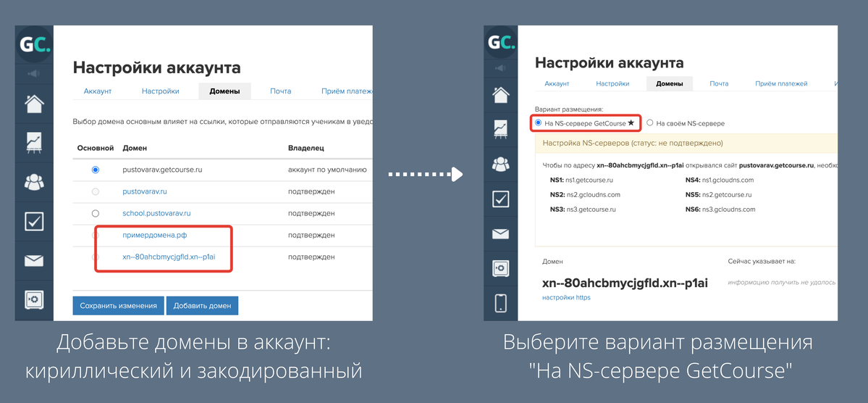Open the checkmark tasks icon in right sidebar
The width and height of the screenshot is (868, 403).
[x=500, y=199]
